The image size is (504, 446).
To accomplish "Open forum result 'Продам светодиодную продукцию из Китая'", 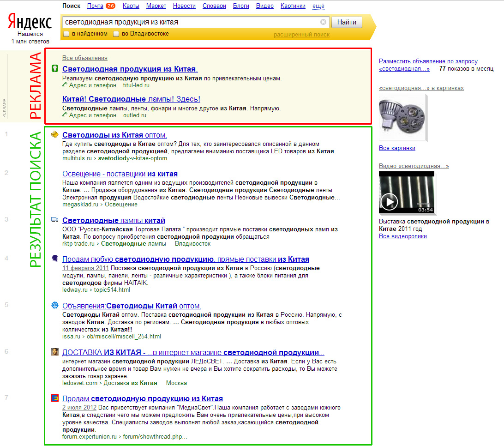I will [143, 399].
